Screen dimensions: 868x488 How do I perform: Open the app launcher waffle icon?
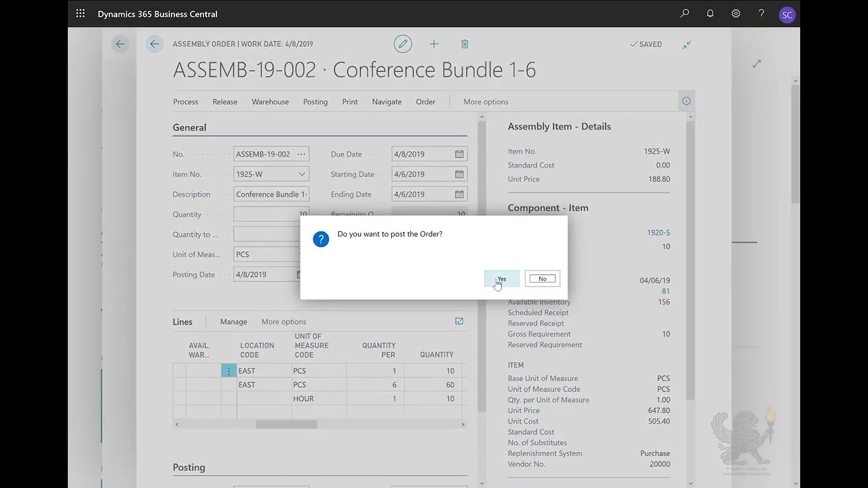[81, 14]
